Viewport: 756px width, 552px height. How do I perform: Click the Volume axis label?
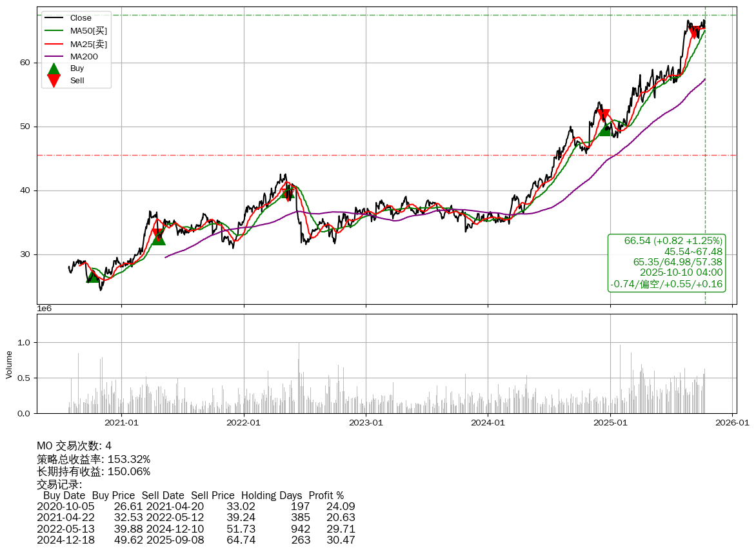pyautogui.click(x=9, y=364)
